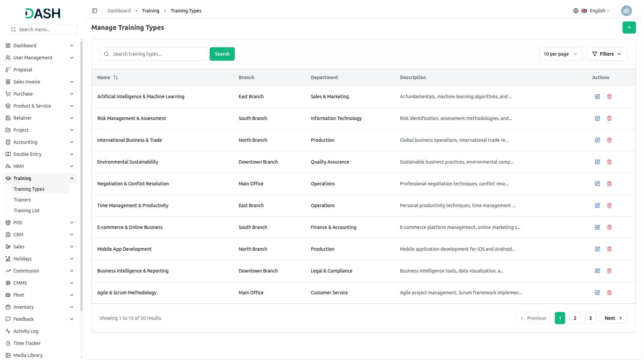Click the DASH logo
Viewport: 644px width, 362px height.
43,13
